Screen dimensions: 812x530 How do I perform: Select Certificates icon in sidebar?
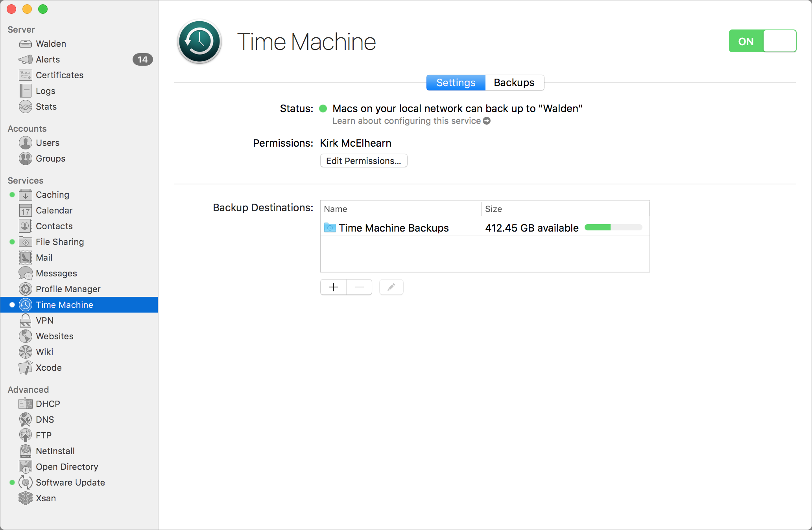[x=26, y=75]
